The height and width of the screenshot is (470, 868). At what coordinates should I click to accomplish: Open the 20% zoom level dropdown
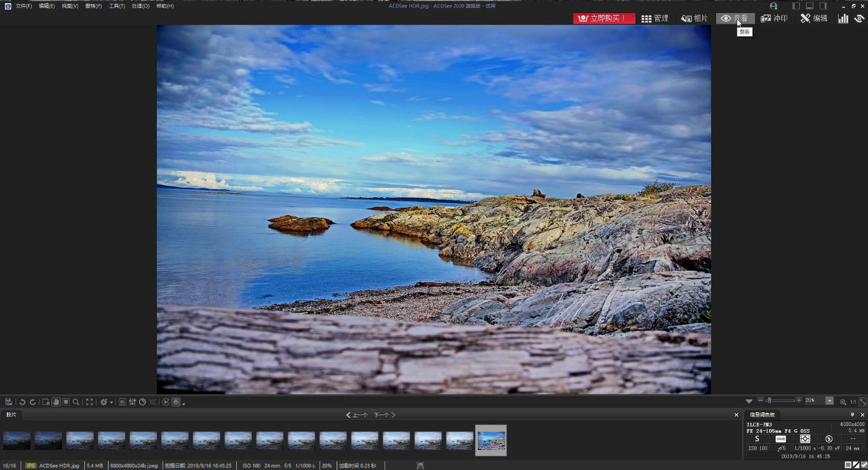click(x=830, y=401)
